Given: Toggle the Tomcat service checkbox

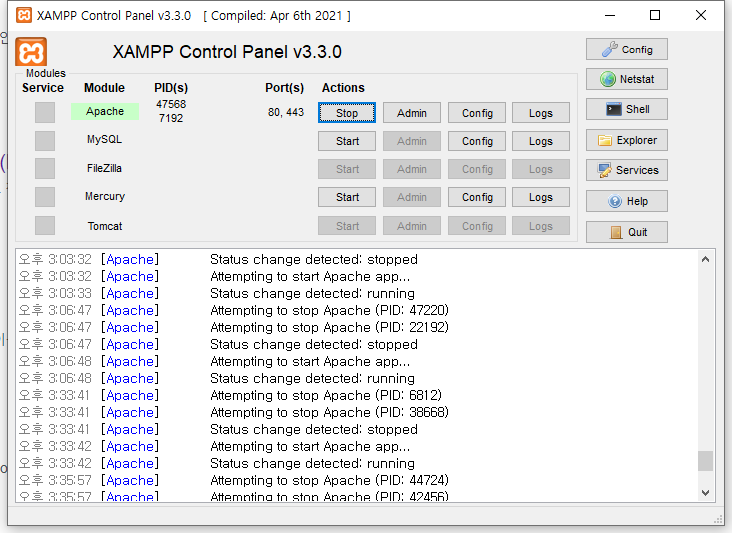Looking at the screenshot, I should (45, 225).
